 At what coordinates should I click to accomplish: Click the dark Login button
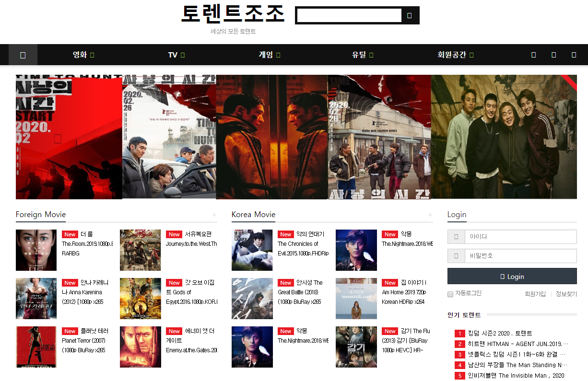click(512, 277)
